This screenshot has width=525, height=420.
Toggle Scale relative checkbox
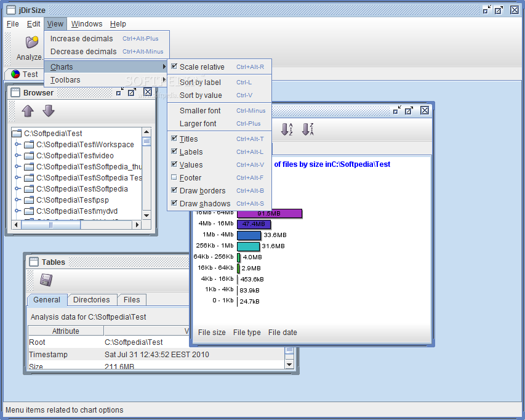pos(174,67)
